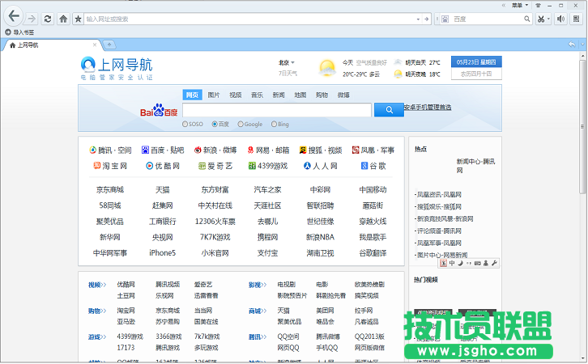Toggle the browser speaker mute icon
This screenshot has width=588, height=364.
pos(560,19)
